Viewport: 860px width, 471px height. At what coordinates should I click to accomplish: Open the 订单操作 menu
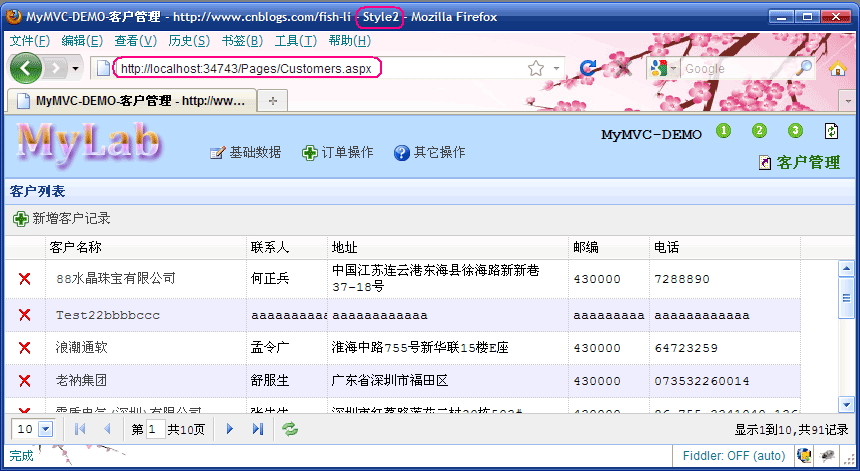tap(337, 152)
